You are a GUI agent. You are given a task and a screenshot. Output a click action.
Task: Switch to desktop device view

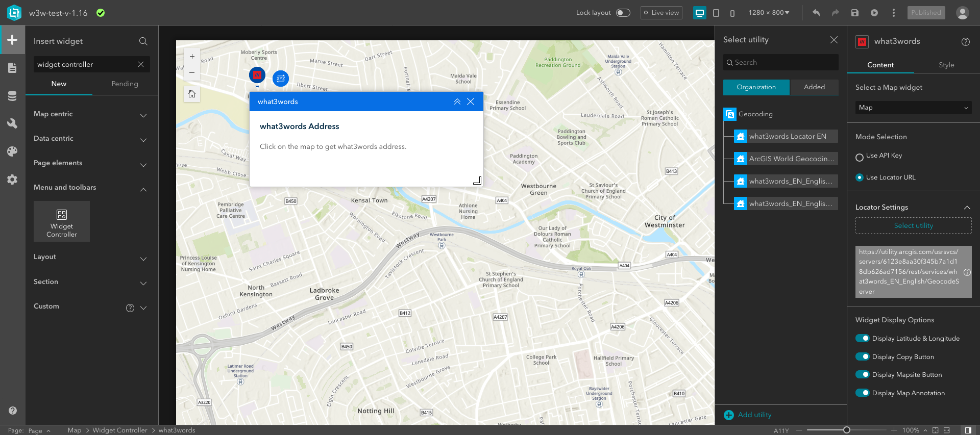[x=700, y=13]
